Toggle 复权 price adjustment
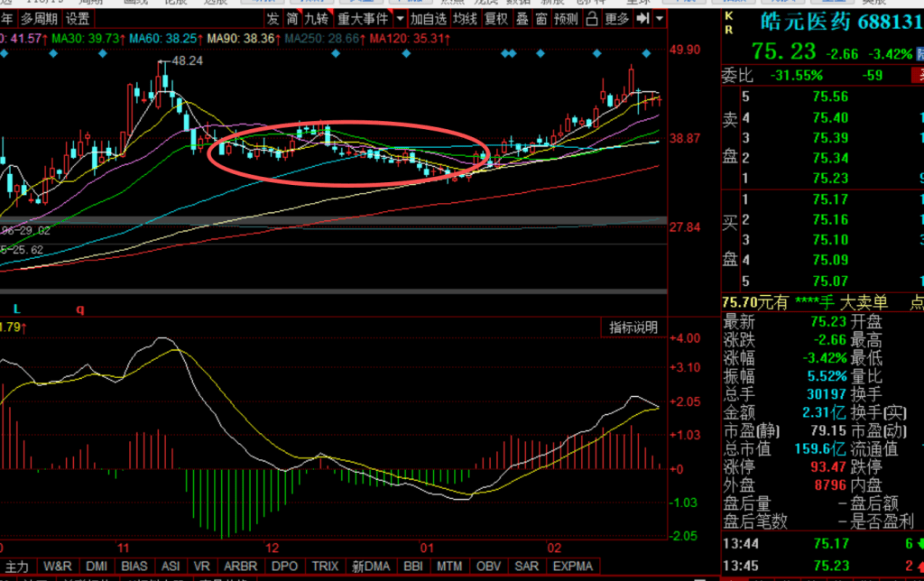 pos(495,18)
